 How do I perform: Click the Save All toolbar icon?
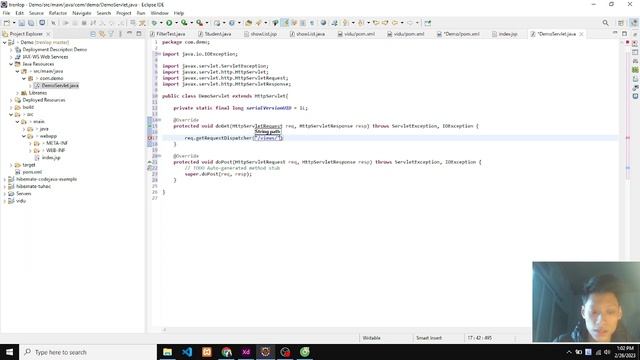coord(31,23)
